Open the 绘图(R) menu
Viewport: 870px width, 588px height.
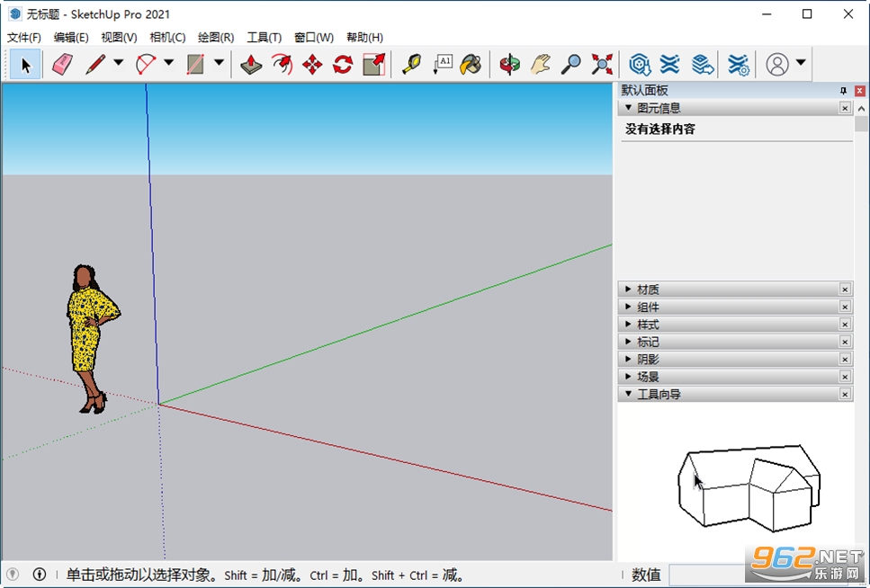click(x=216, y=37)
